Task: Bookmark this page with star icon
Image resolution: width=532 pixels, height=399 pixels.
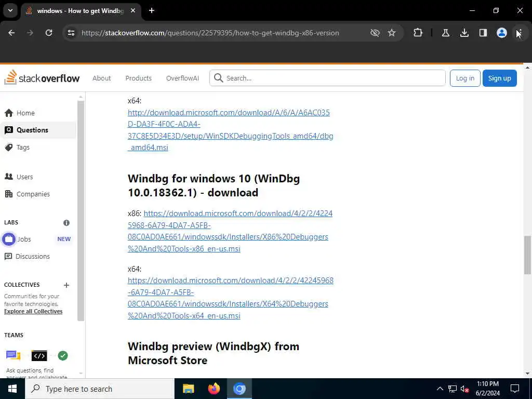Action: tap(392, 33)
